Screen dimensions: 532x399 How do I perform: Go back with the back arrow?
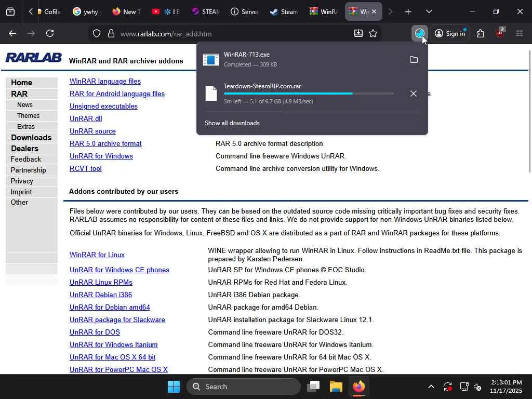click(12, 34)
